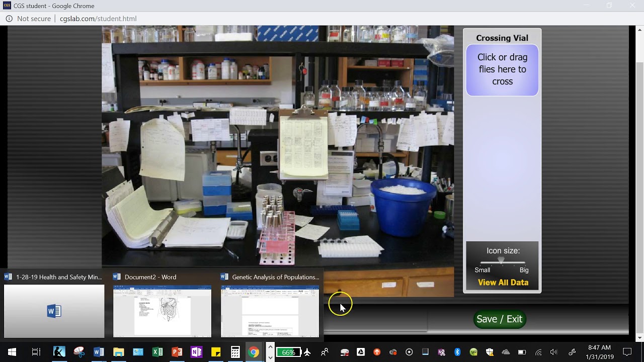This screenshot has width=644, height=362.
Task: Click the taskbar overflow up chevron
Action: [x=270, y=346]
